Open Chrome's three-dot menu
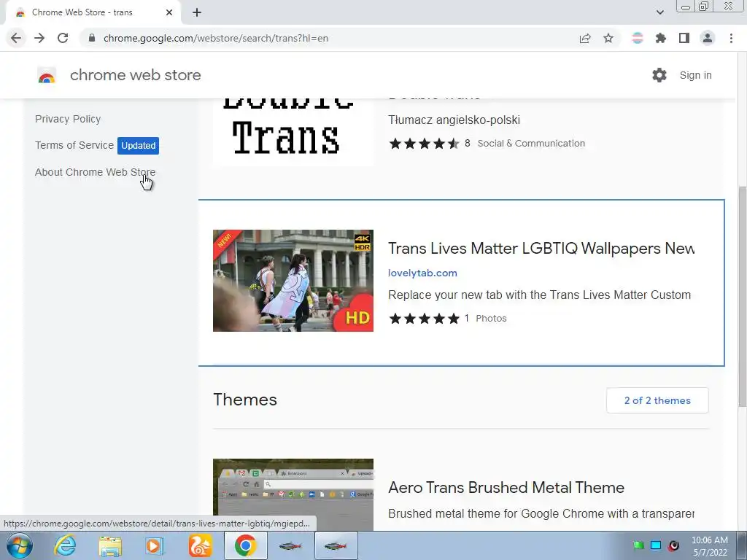747x560 pixels. 731,38
